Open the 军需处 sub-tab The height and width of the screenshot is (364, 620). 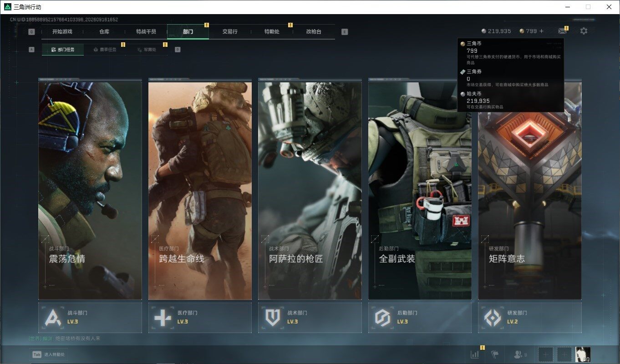tap(147, 50)
